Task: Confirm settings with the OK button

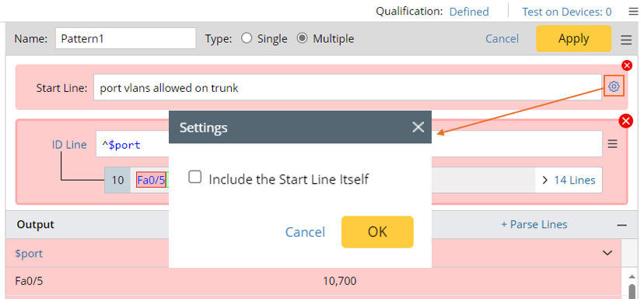Action: 377,232
